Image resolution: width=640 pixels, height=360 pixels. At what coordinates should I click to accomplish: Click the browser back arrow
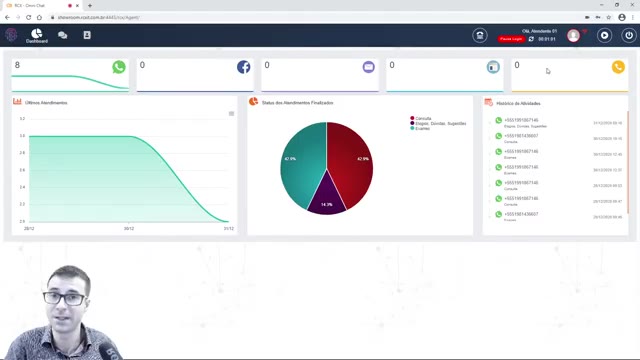tap(7, 17)
